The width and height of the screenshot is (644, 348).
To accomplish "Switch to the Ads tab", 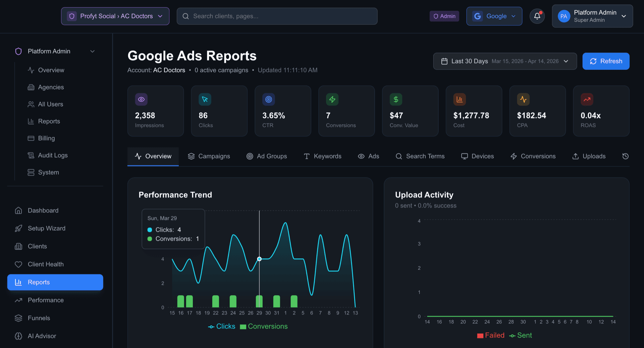I will pyautogui.click(x=368, y=156).
